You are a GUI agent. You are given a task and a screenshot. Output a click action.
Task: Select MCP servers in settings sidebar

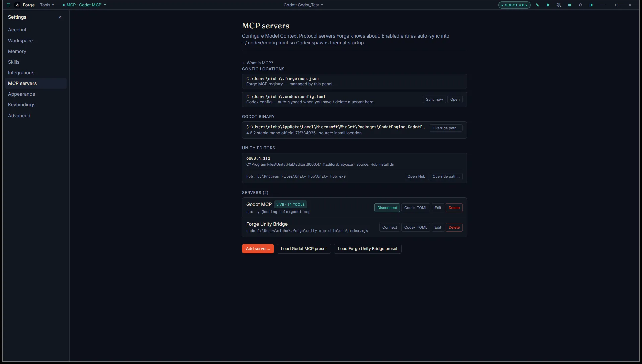[36, 83]
